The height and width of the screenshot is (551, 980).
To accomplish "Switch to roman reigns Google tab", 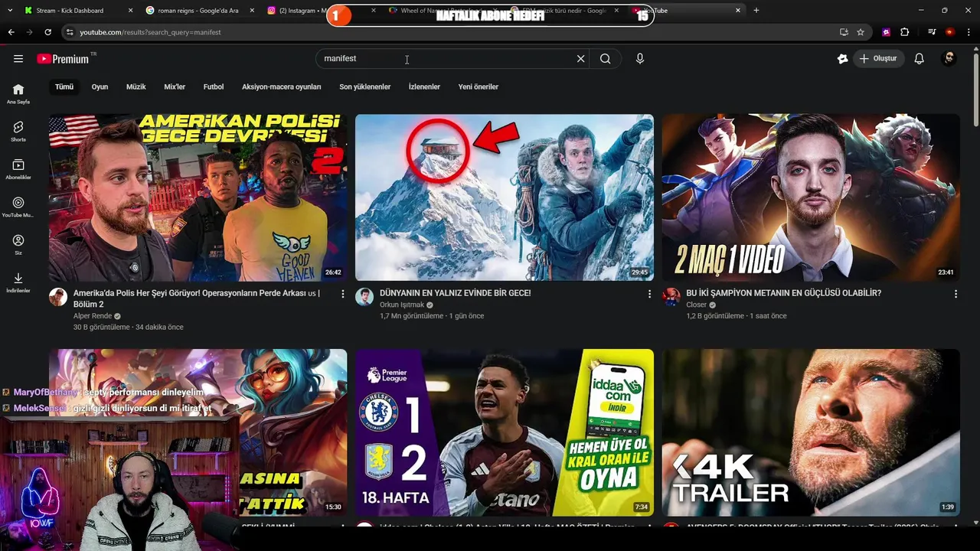I will (x=199, y=11).
